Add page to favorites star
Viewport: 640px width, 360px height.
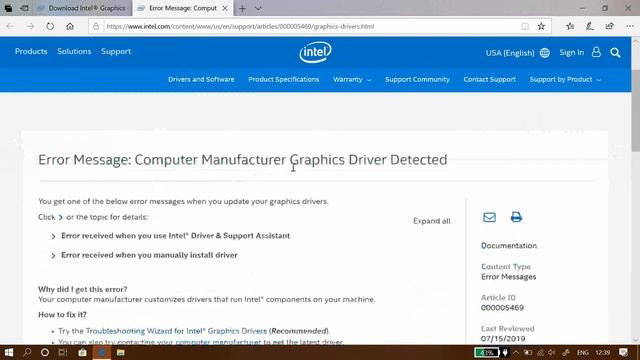(x=541, y=27)
